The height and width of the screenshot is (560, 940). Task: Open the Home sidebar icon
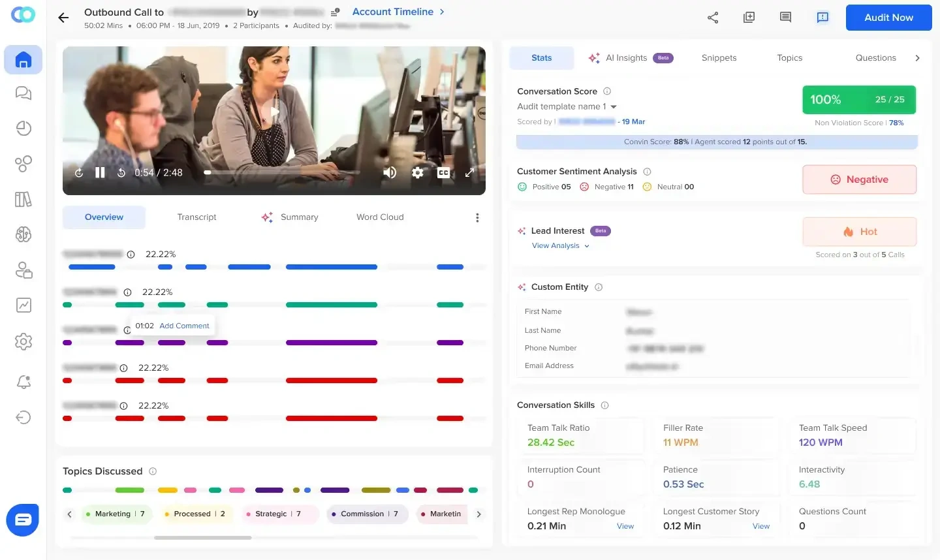pos(23,60)
